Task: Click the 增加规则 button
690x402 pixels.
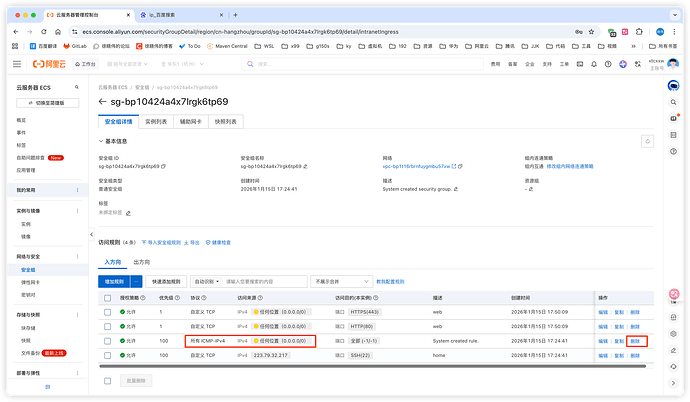Action: (x=115, y=282)
